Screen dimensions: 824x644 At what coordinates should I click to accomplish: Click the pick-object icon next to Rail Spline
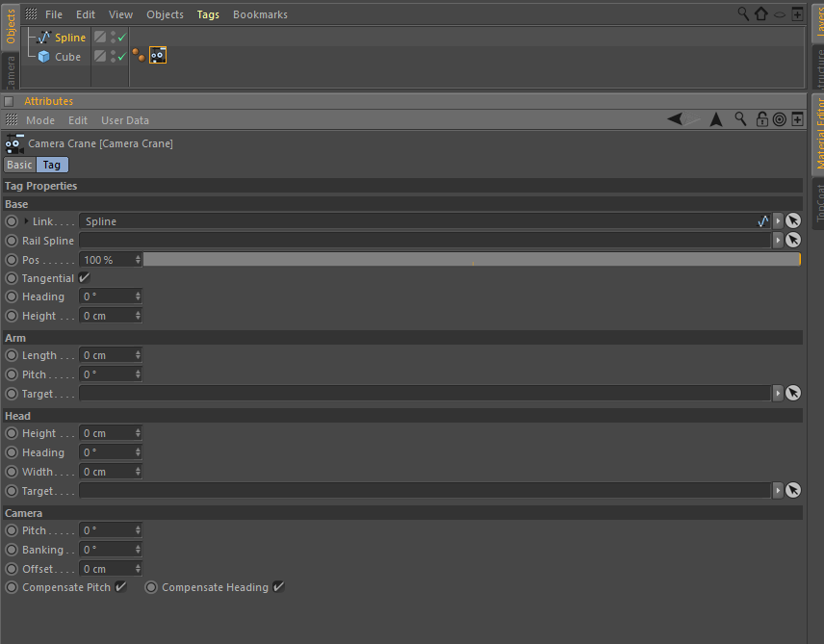(x=792, y=240)
